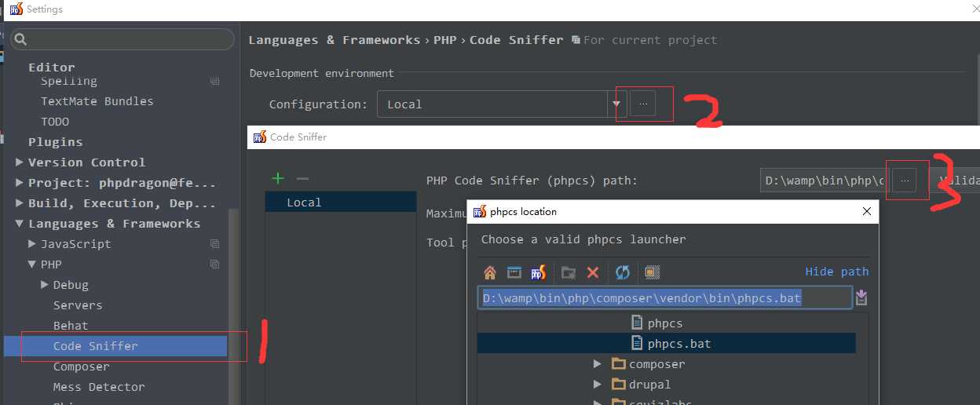The image size is (980, 405).
Task: Delete the selected file with the red X
Action: pyautogui.click(x=593, y=272)
